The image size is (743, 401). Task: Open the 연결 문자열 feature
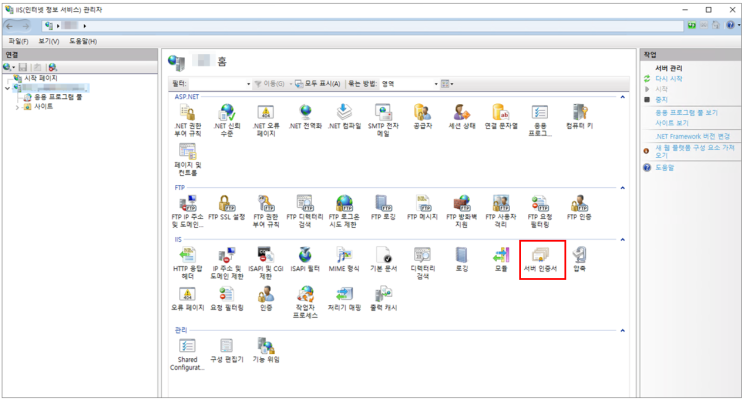[x=501, y=117]
